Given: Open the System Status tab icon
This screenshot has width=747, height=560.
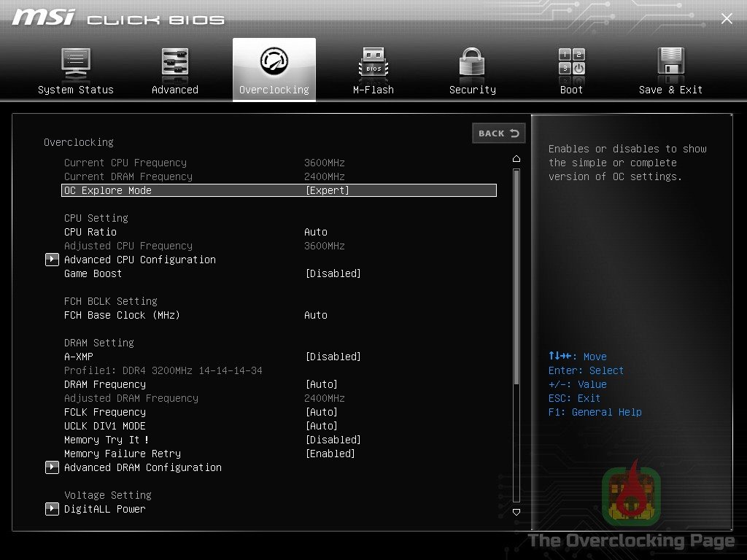Looking at the screenshot, I should pos(75,62).
